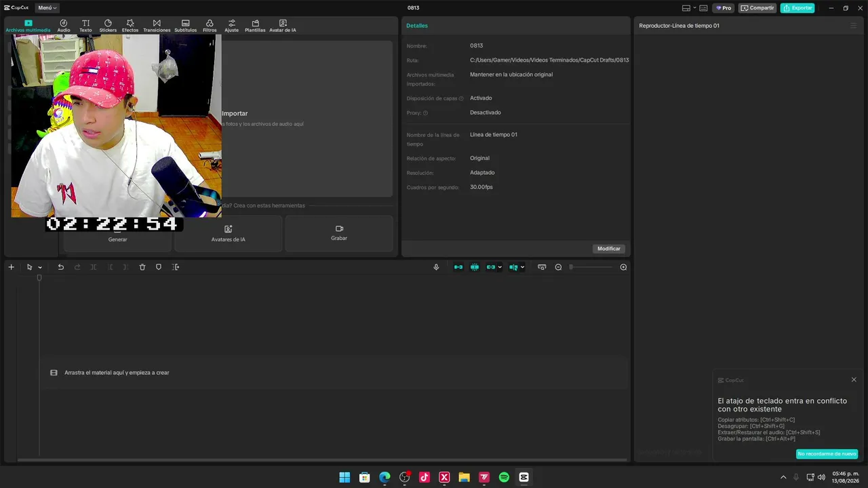This screenshot has height=488, width=868.
Task: Click the Compartir button
Action: 757,8
